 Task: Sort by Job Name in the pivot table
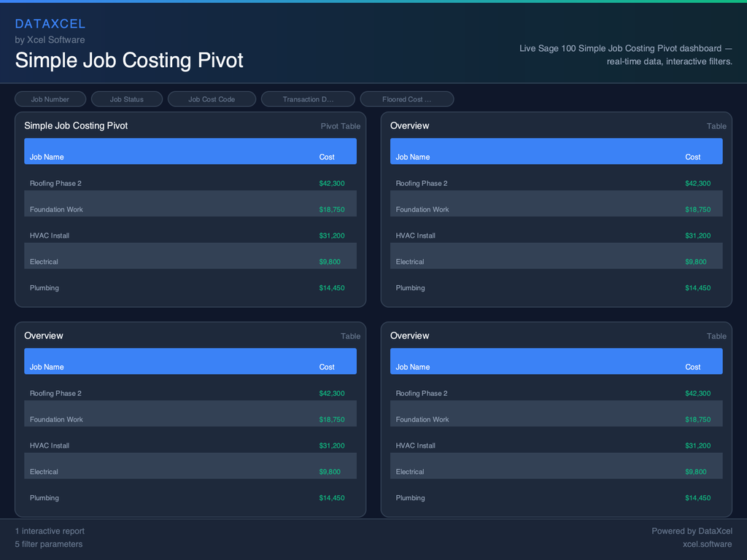point(47,157)
